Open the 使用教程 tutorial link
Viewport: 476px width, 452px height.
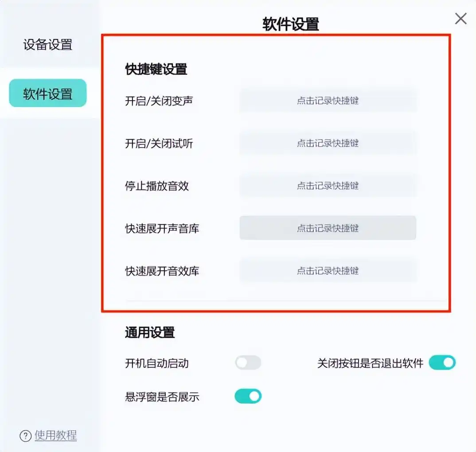(x=55, y=435)
